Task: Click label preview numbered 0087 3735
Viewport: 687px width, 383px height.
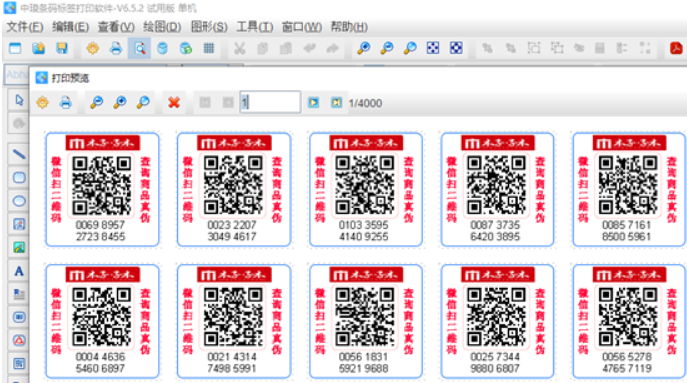Action: (497, 189)
